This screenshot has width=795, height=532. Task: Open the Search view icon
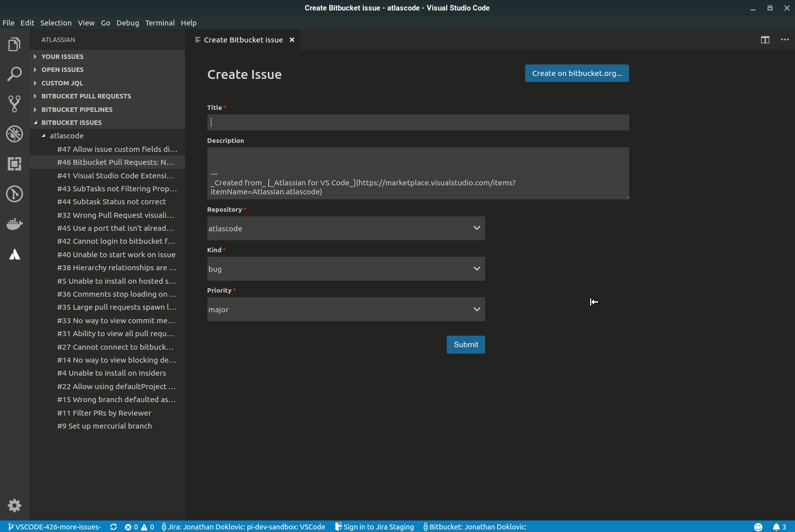point(14,74)
